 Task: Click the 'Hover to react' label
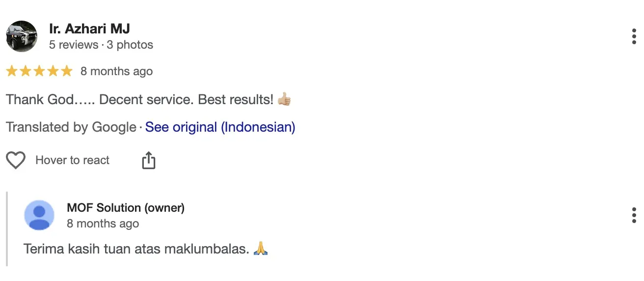tap(73, 160)
